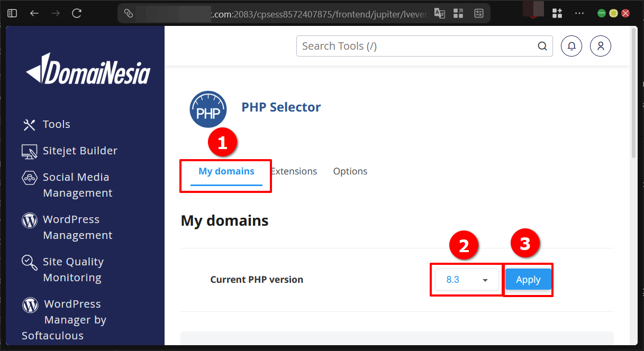Open the notifications bell
644x351 pixels.
[571, 46]
